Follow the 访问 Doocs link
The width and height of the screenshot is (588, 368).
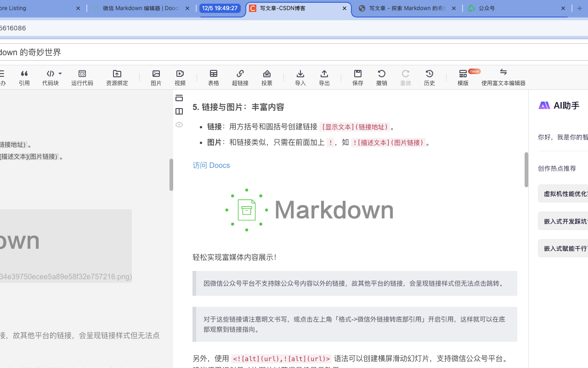click(x=211, y=165)
